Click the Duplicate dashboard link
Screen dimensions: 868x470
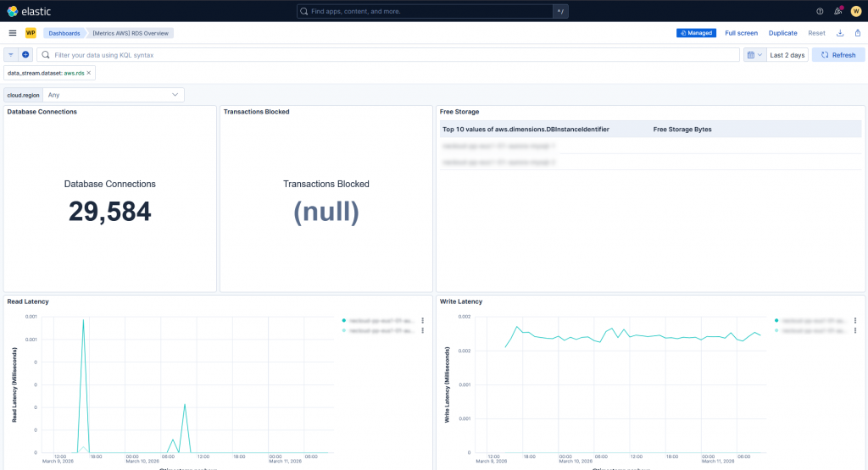[x=782, y=33]
